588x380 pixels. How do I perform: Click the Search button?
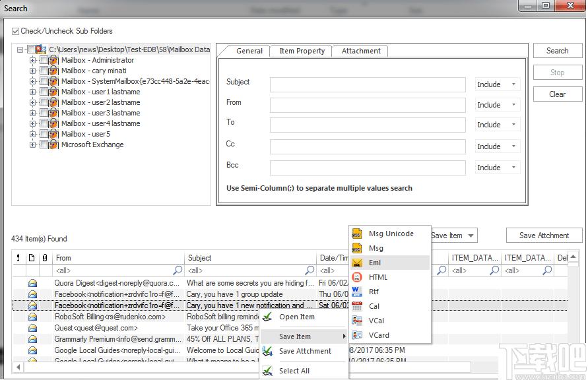558,51
